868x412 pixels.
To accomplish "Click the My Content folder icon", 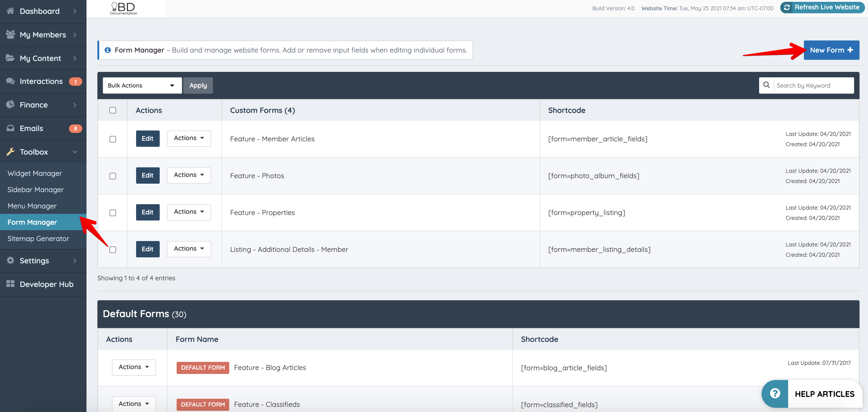I will coord(10,58).
